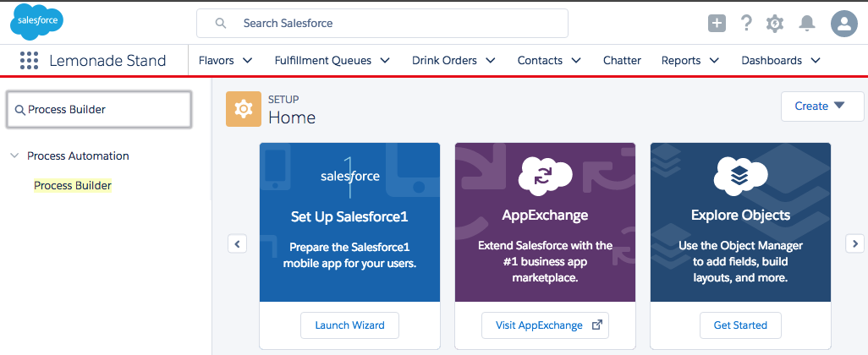Open the user profile avatar
Screen dimensions: 868x355
(843, 24)
